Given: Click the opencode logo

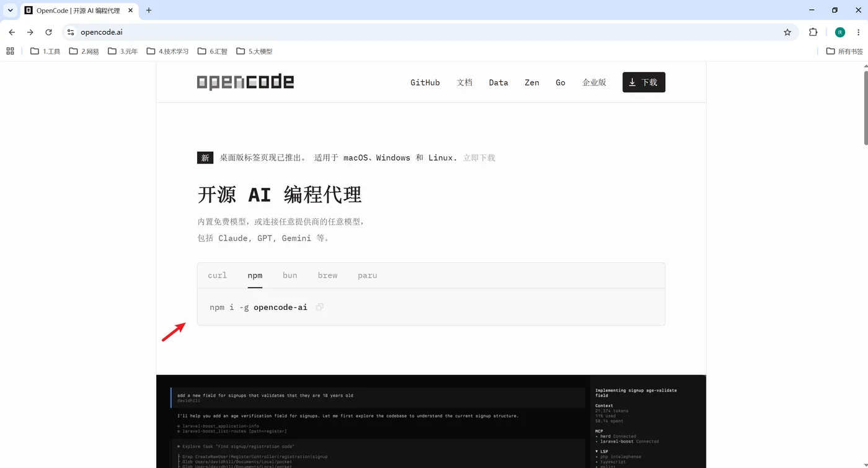Looking at the screenshot, I should (x=246, y=82).
